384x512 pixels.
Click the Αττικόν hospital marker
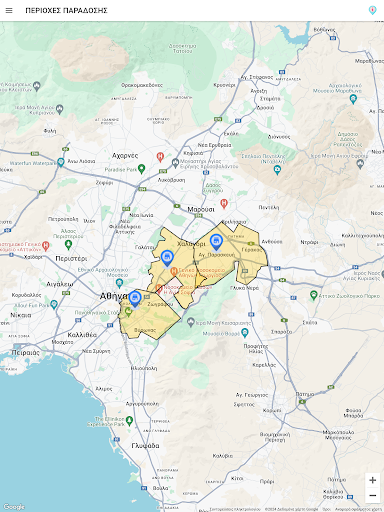tap(46, 246)
